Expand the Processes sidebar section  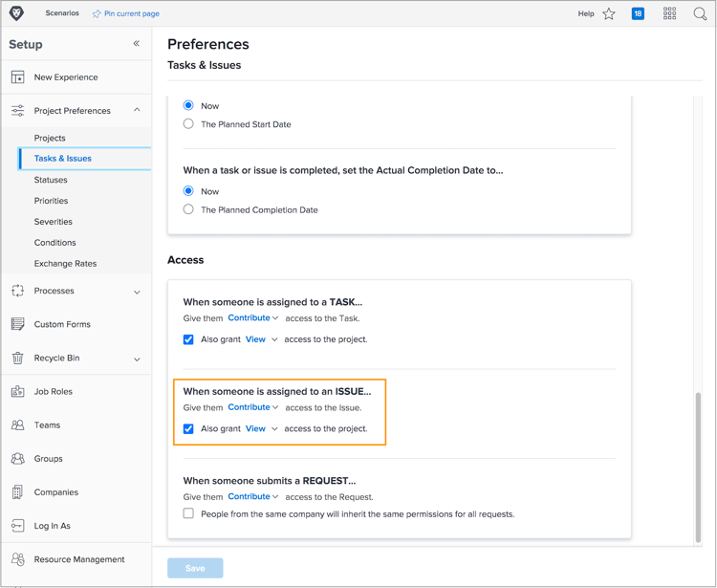[137, 292]
